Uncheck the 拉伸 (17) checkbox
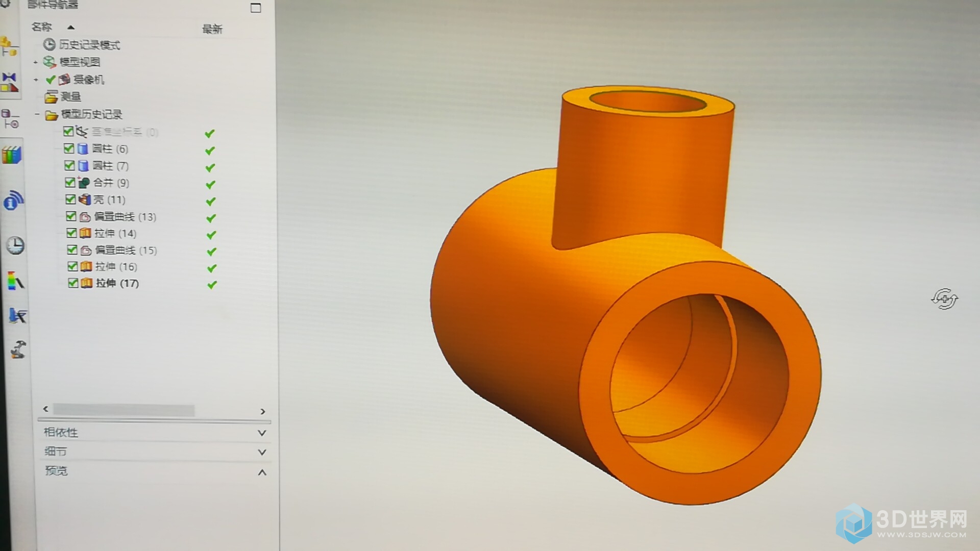This screenshot has width=980, height=551. click(x=73, y=283)
